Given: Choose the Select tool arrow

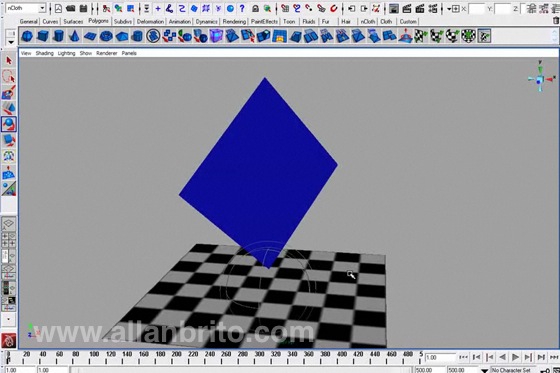Looking at the screenshot, I should 9,61.
